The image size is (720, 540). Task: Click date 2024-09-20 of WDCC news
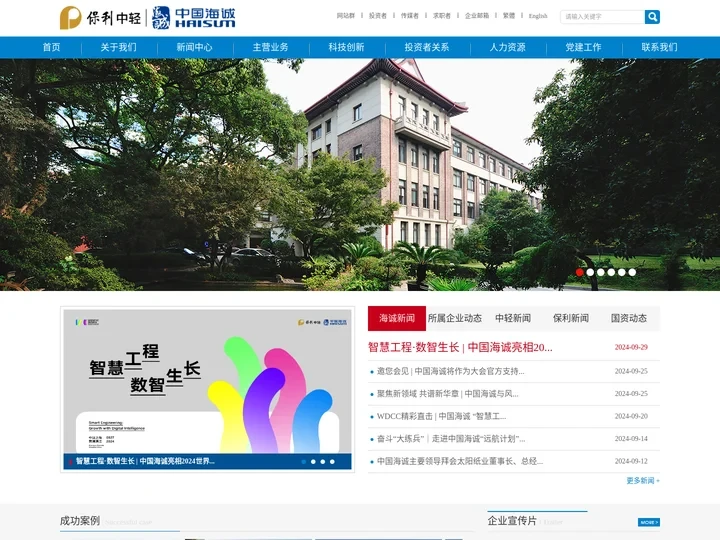tap(631, 416)
